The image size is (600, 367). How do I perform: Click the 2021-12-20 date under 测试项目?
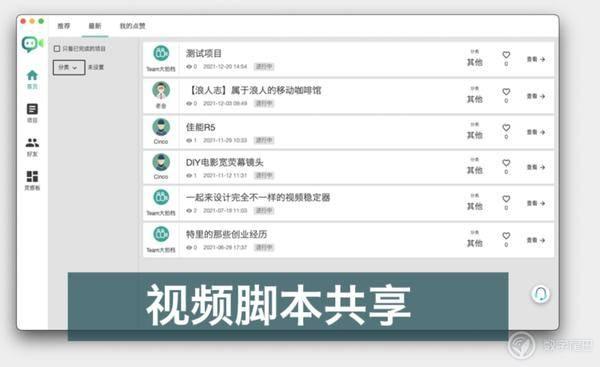225,67
